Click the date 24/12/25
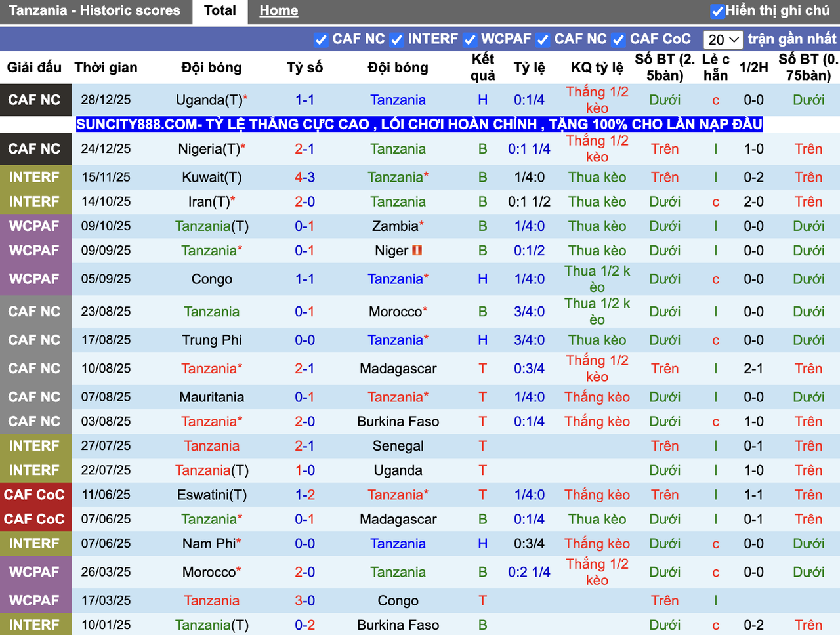The image size is (840, 635). [x=106, y=149]
